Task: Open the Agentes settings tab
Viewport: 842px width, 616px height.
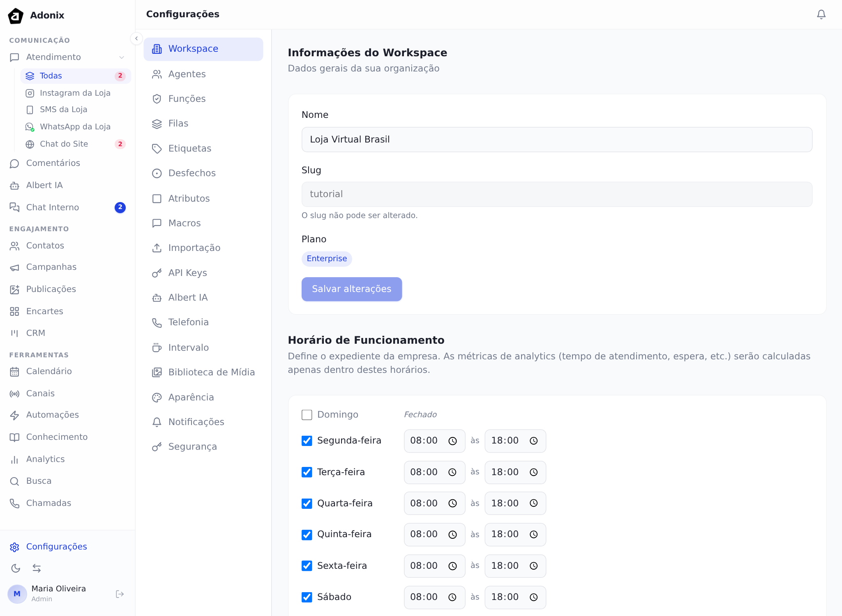Action: (203, 74)
